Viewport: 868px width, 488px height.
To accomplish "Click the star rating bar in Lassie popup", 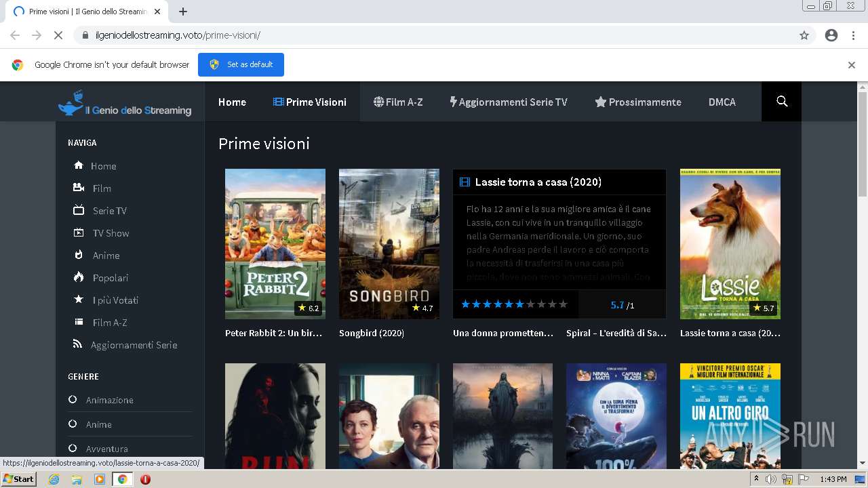I will coord(514,304).
